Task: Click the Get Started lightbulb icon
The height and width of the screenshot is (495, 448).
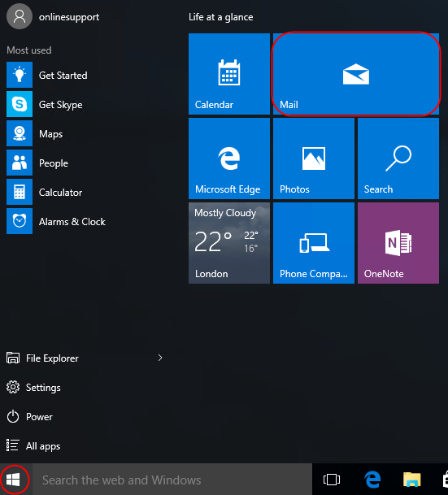Action: tap(20, 75)
